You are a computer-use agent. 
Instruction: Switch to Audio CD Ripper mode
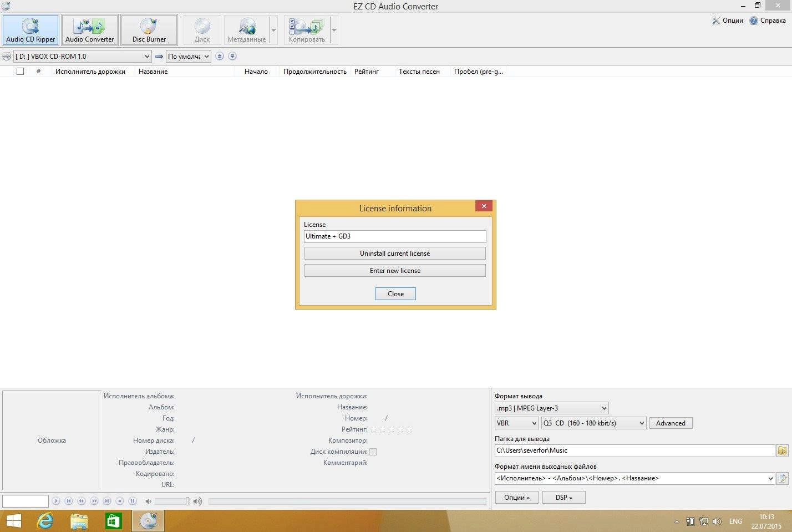(x=31, y=30)
